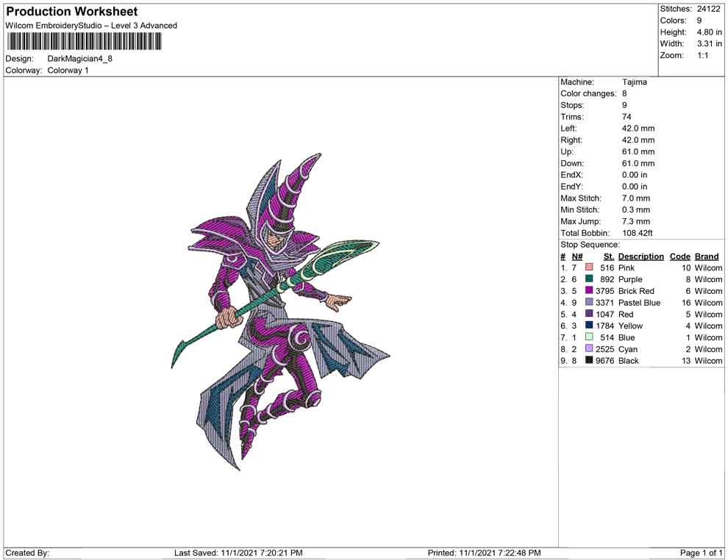Click the 'Created By:' footer label
This screenshot has height=560, width=728.
tap(27, 553)
